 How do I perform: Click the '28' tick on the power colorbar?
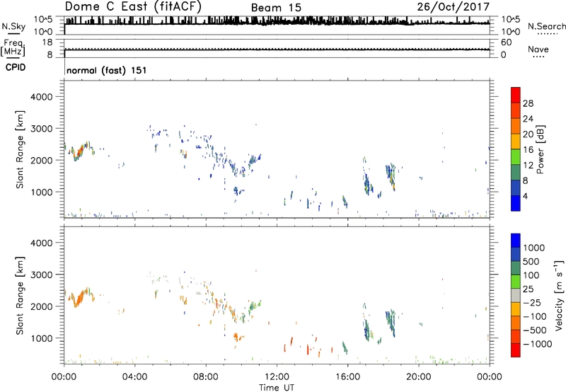coord(528,103)
